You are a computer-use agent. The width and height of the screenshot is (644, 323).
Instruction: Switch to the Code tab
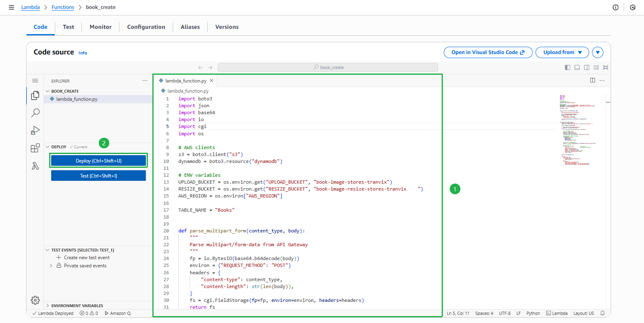(41, 27)
